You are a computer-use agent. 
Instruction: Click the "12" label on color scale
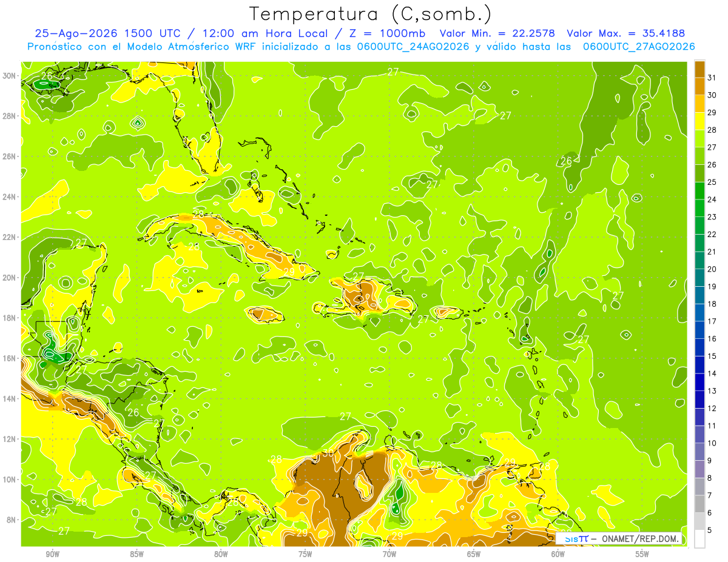(712, 409)
